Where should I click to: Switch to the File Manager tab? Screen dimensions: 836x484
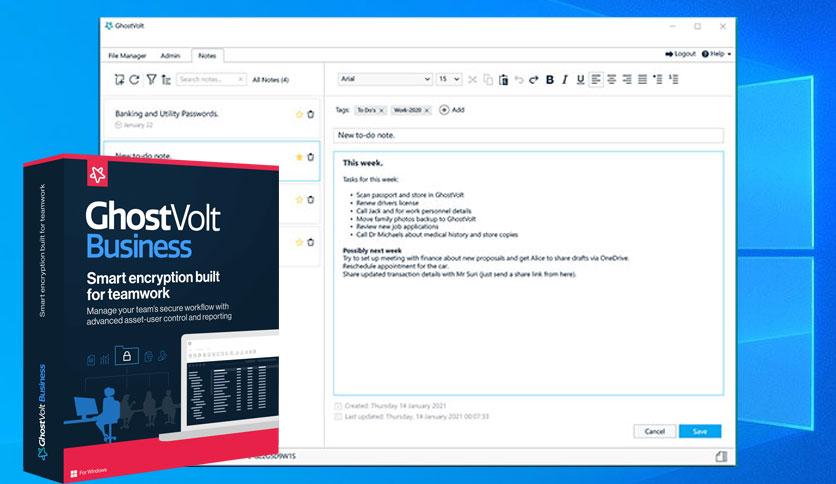tap(127, 55)
